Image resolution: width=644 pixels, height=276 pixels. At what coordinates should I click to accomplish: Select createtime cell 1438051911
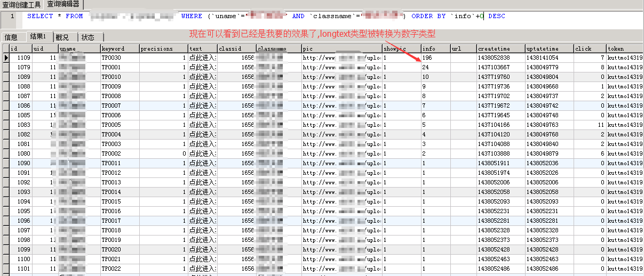[500, 163]
